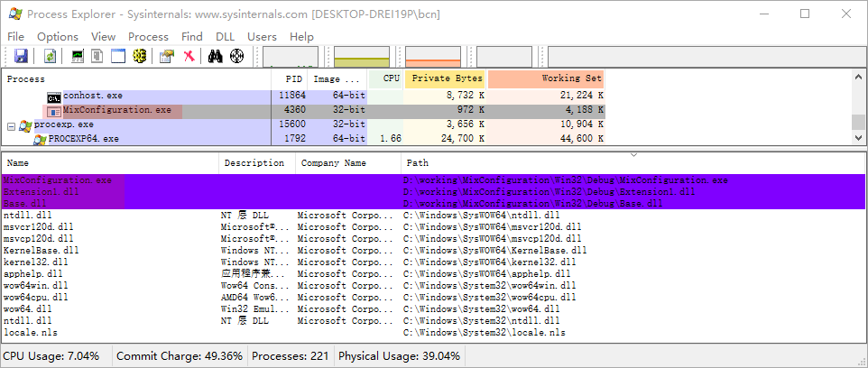Click the MixConfiguration.exe process icon

tap(54, 112)
